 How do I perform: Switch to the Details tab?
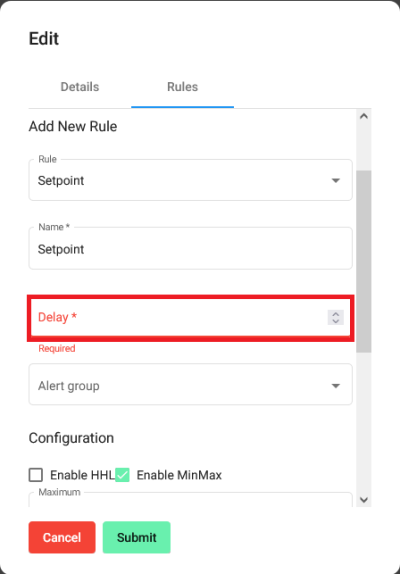pyautogui.click(x=80, y=87)
